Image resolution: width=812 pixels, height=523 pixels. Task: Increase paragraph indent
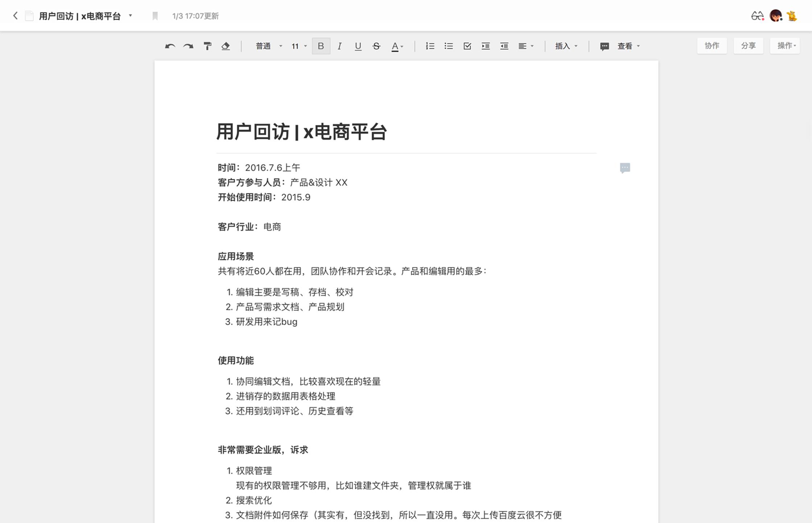[x=485, y=46]
